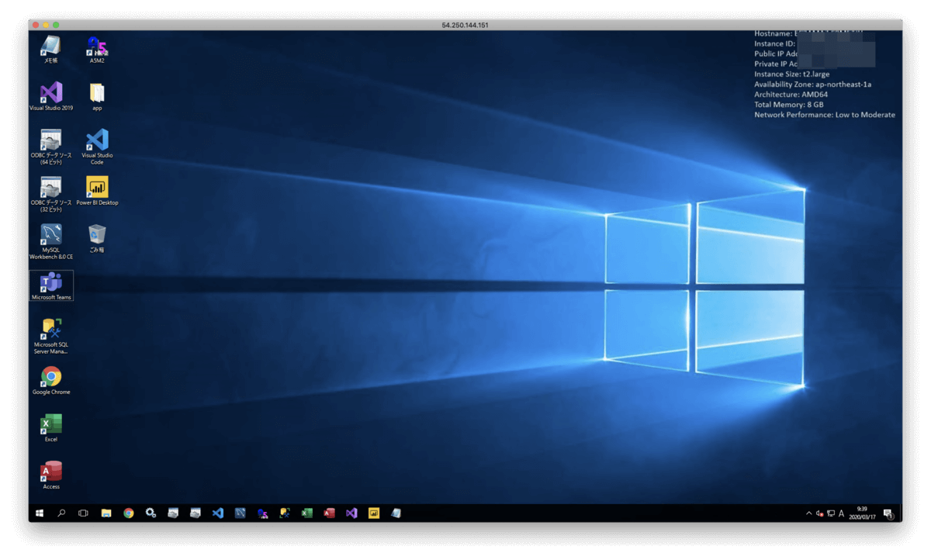Image resolution: width=931 pixels, height=560 pixels.
Task: Select the Excel desktop shortcut
Action: point(51,425)
